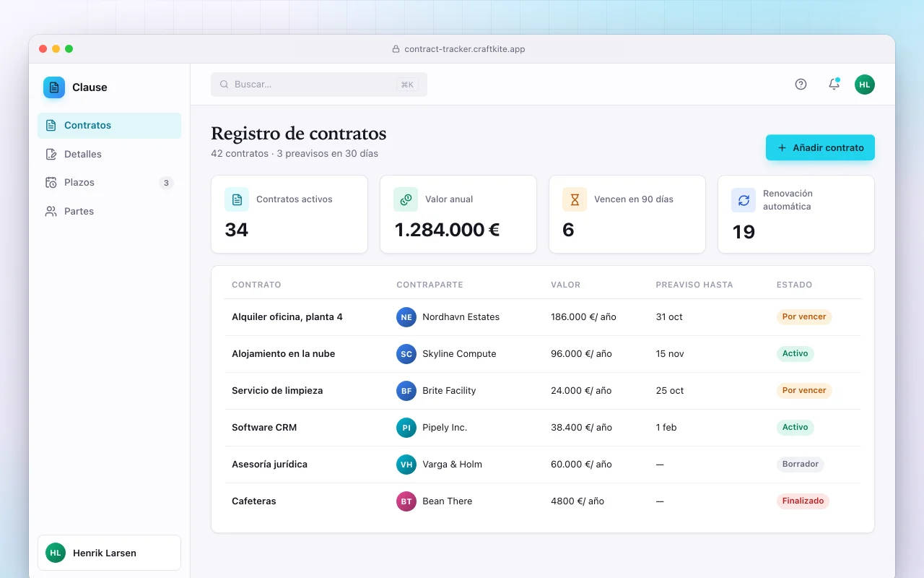Click the PI avatar for Pipely Inc.

406,428
